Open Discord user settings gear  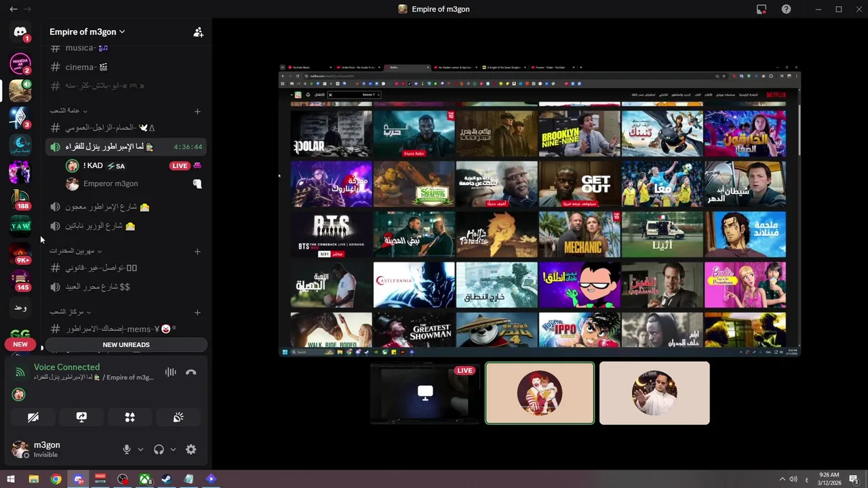(x=191, y=449)
